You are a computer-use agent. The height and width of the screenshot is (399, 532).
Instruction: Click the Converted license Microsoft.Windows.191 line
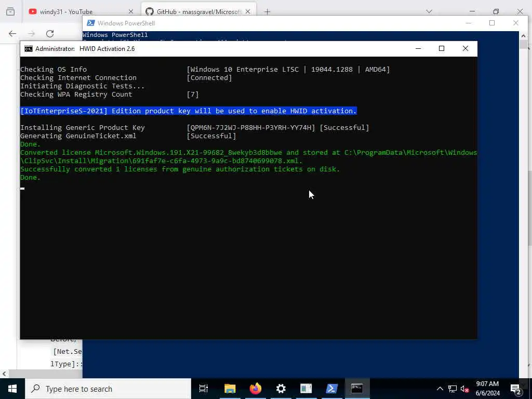[248, 157]
